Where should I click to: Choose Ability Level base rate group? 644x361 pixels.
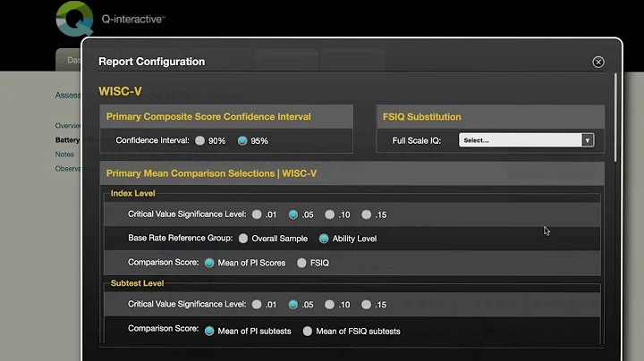tap(324, 239)
